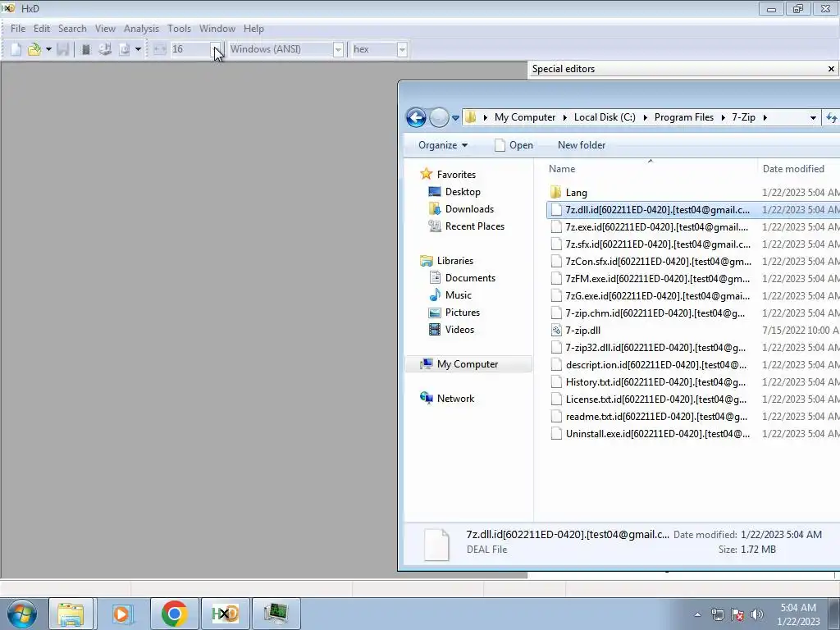Viewport: 840px width, 630px height.
Task: Open the Organize dropdown menu
Action: pos(443,145)
